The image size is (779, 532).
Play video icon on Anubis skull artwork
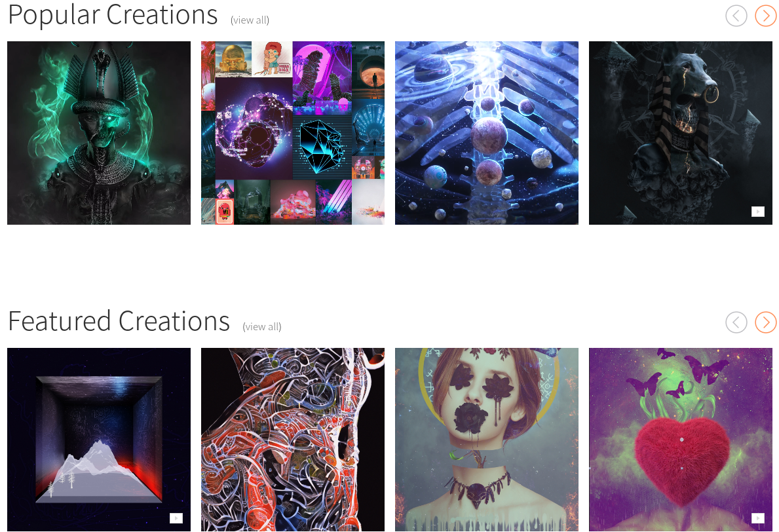757,212
